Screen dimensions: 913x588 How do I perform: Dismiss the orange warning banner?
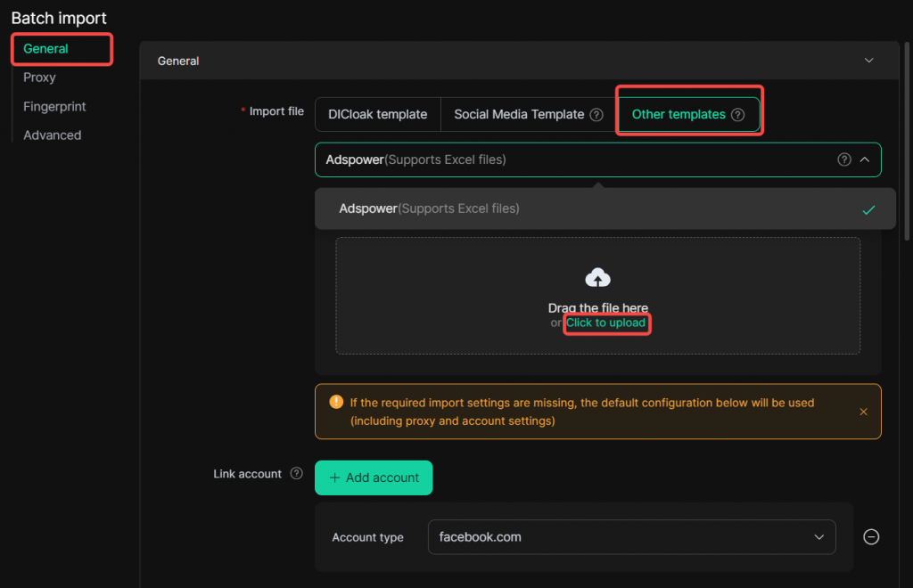[x=863, y=412]
